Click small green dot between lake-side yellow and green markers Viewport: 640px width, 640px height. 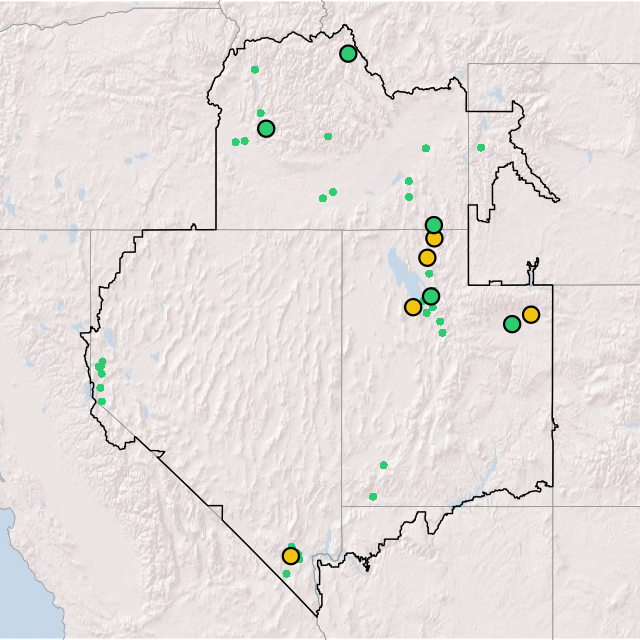click(x=429, y=274)
